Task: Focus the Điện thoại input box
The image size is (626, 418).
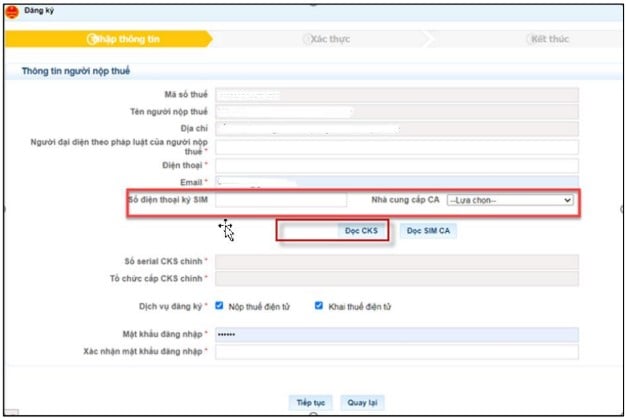Action: tap(397, 165)
